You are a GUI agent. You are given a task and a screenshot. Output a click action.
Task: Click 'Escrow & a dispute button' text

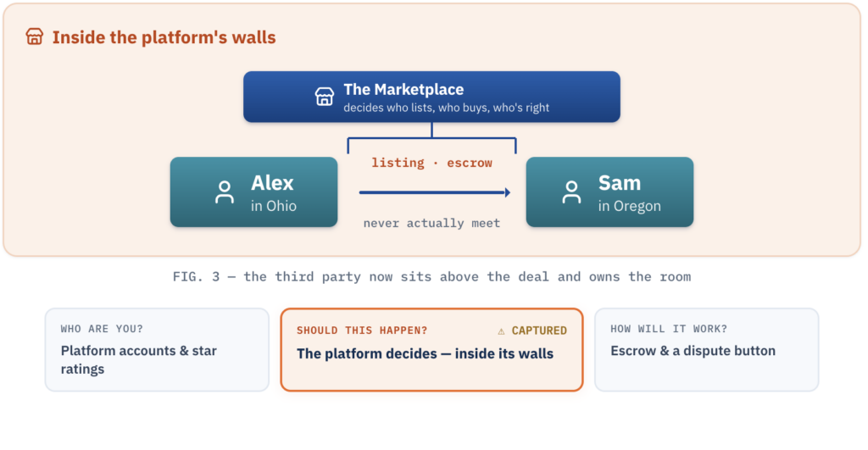(693, 351)
